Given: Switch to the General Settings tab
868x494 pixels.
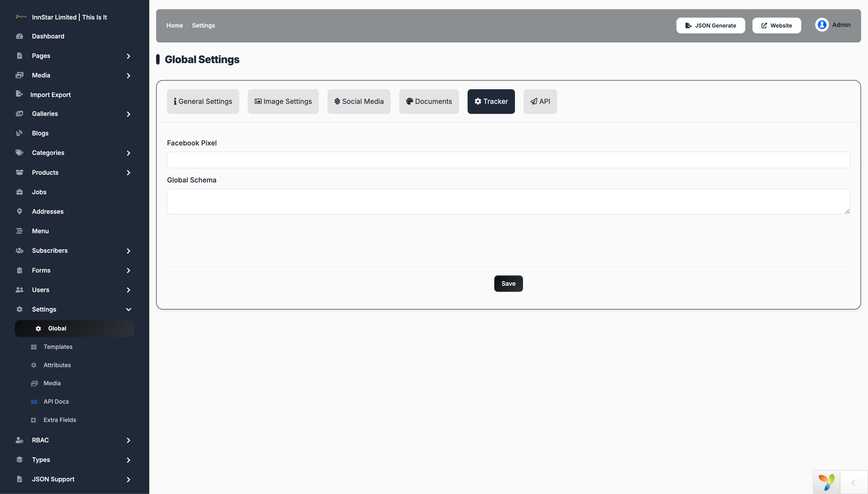Looking at the screenshot, I should 203,102.
